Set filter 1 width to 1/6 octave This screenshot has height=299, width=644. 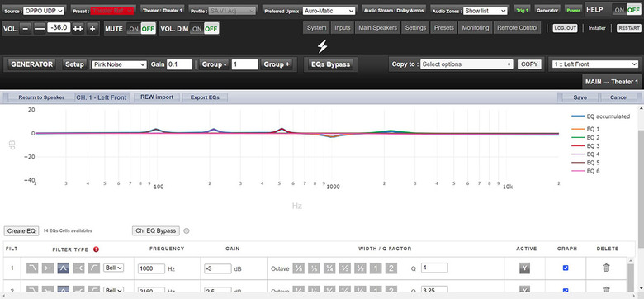point(315,268)
